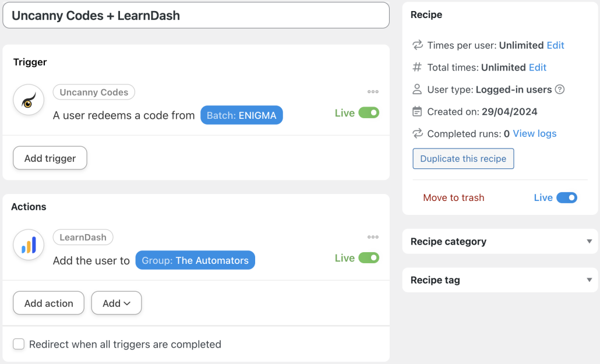The height and width of the screenshot is (364, 600).
Task: Switch the recipe Live toggle in sidebar
Action: tap(568, 197)
